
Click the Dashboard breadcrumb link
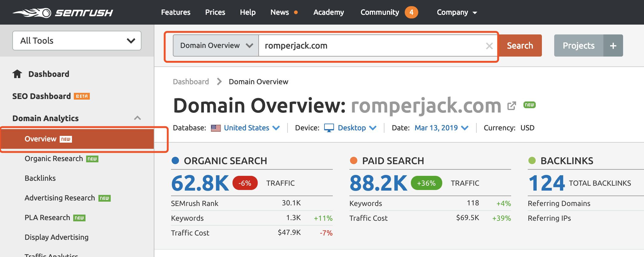191,82
